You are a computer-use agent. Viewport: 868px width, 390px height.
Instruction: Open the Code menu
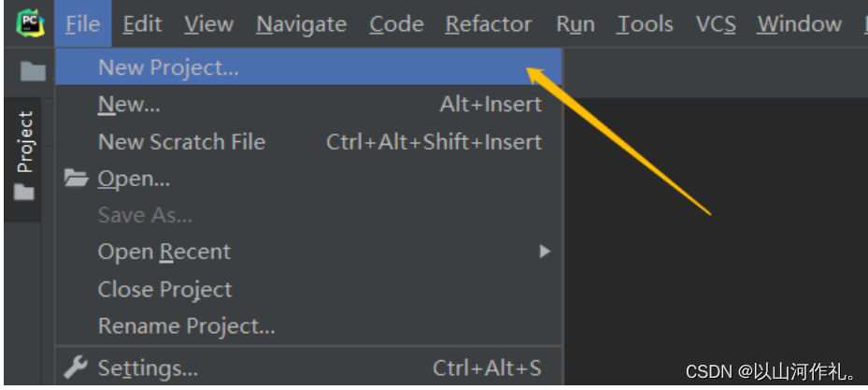(x=396, y=23)
